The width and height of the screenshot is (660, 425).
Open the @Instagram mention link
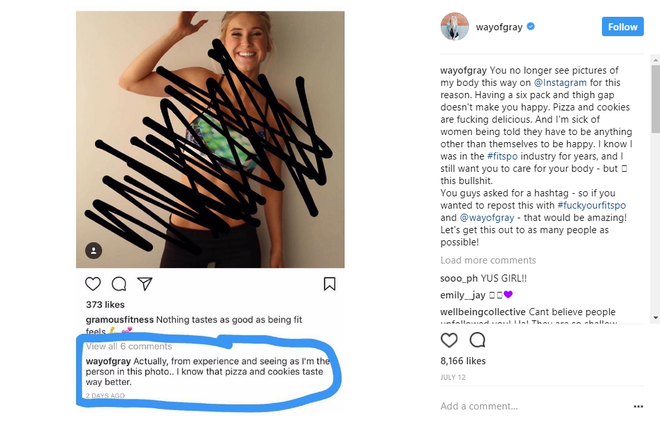coord(560,82)
